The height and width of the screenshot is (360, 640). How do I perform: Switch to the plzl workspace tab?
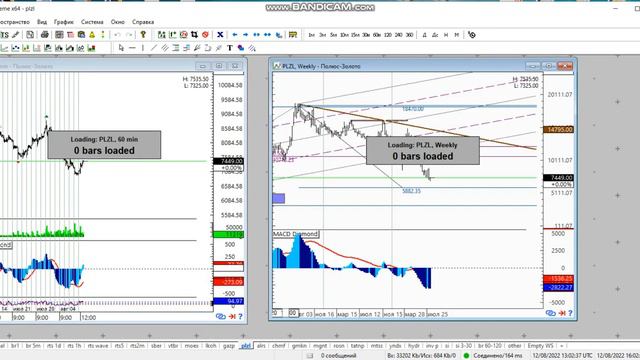pyautogui.click(x=246, y=346)
